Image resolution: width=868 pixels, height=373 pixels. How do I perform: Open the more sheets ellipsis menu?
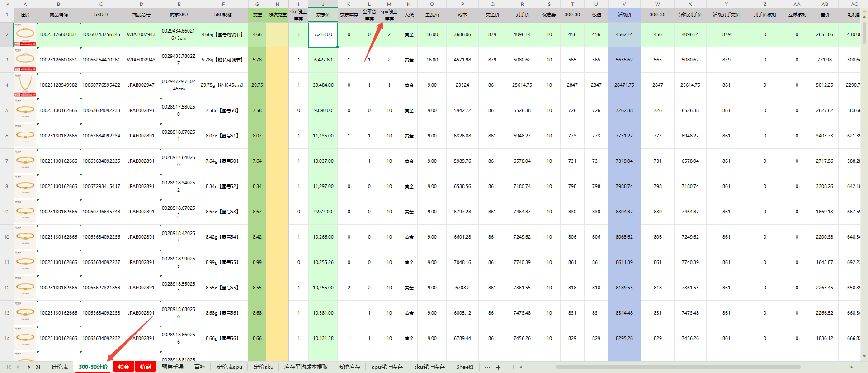click(487, 367)
